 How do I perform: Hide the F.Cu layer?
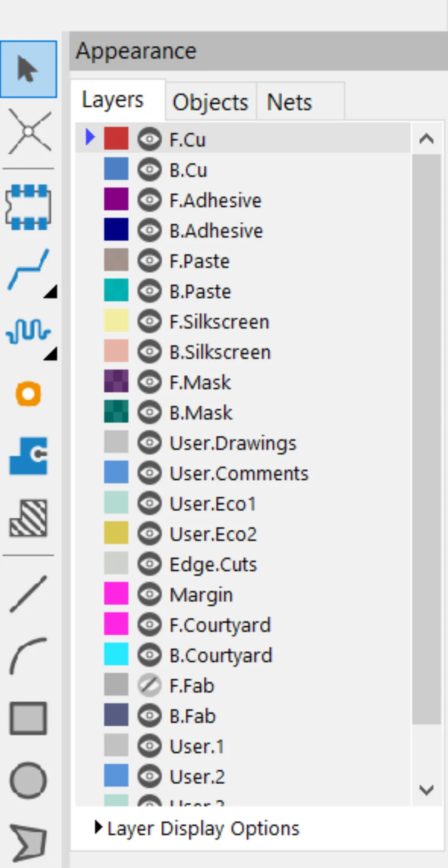click(149, 139)
